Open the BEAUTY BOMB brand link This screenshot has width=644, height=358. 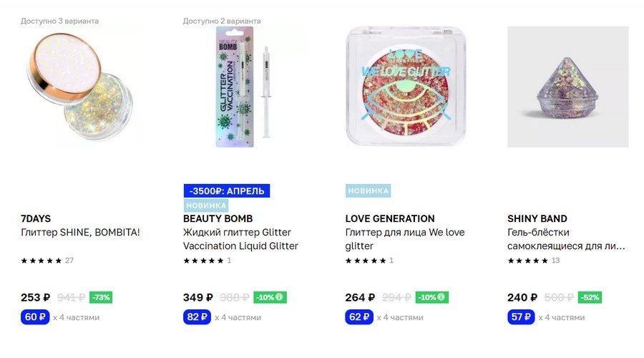218,218
